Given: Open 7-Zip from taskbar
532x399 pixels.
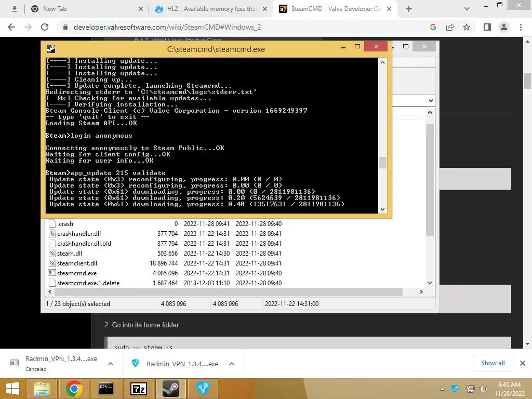Looking at the screenshot, I should (138, 389).
